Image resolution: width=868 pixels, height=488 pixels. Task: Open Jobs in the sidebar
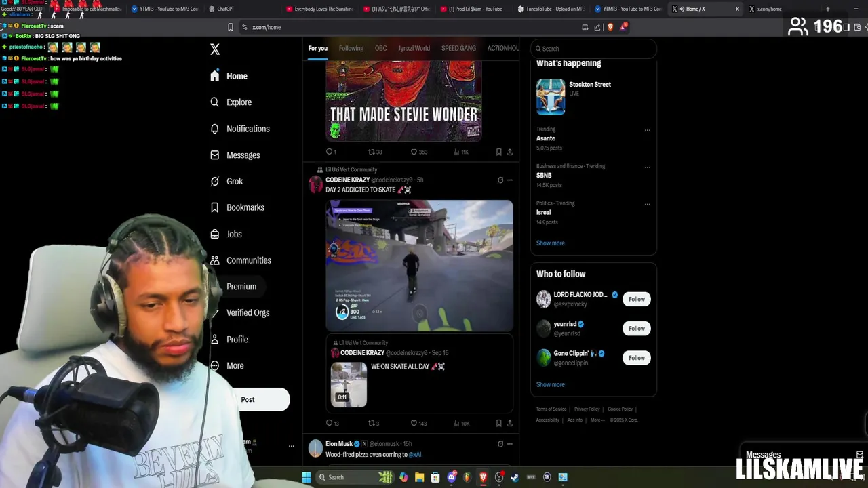[x=226, y=234]
